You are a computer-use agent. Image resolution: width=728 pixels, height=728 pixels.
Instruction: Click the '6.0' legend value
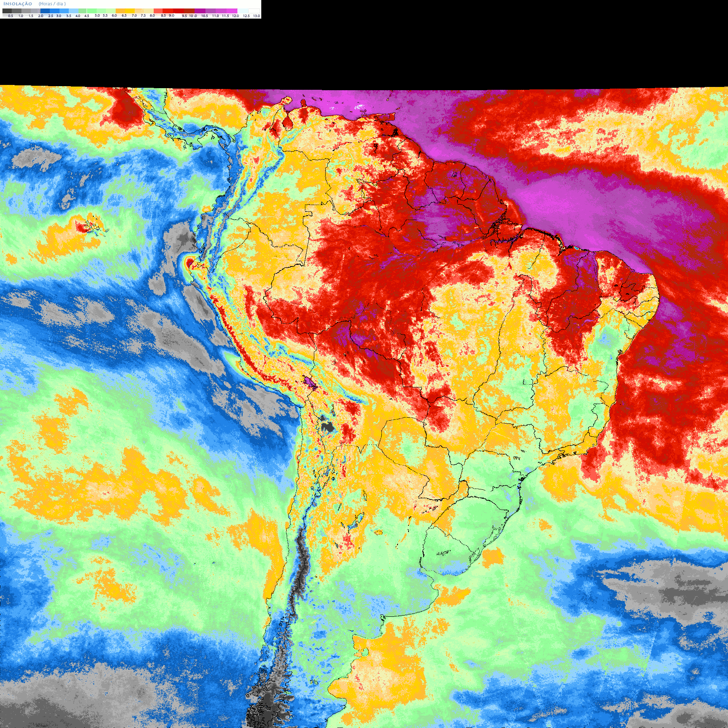coord(114,15)
